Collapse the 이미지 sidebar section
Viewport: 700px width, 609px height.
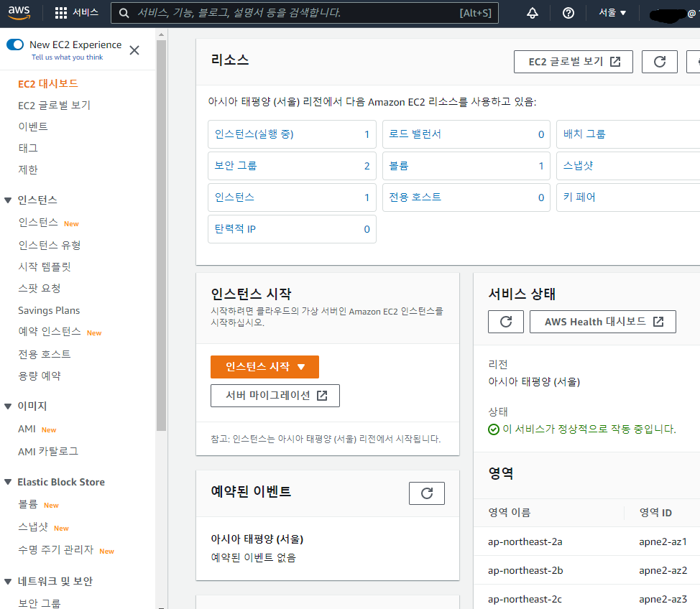[8, 406]
